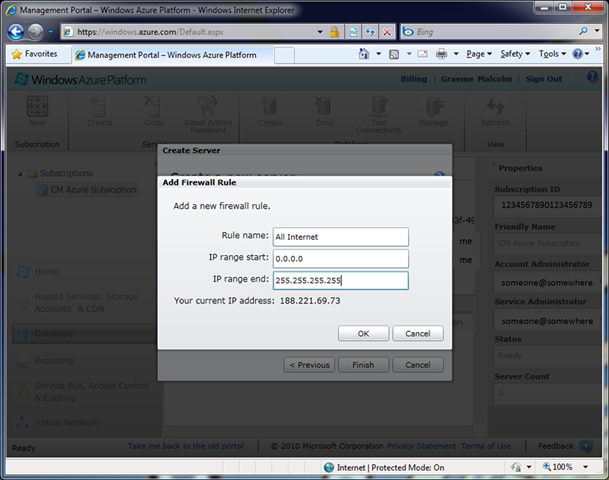609x480 pixels.
Task: Click the Sign Out link
Action: click(544, 79)
